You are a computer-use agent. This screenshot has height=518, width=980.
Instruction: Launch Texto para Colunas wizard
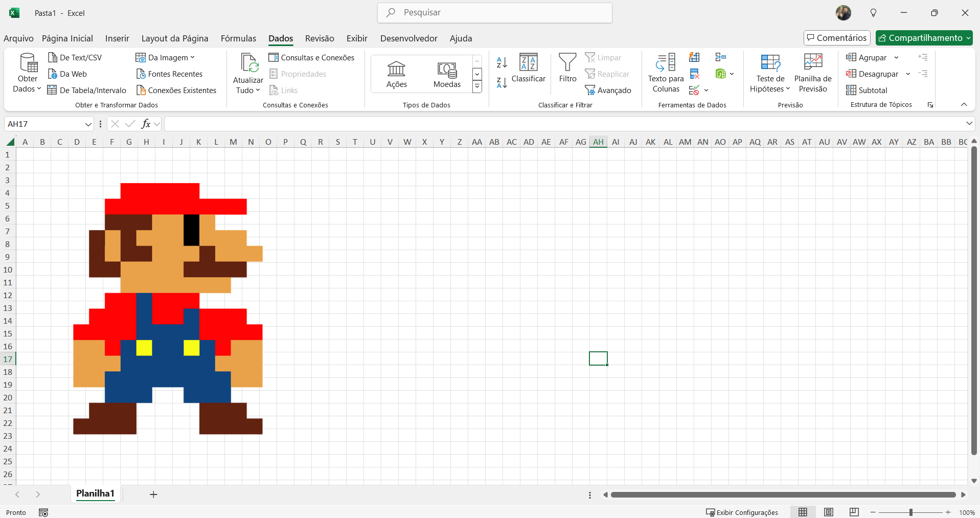666,73
